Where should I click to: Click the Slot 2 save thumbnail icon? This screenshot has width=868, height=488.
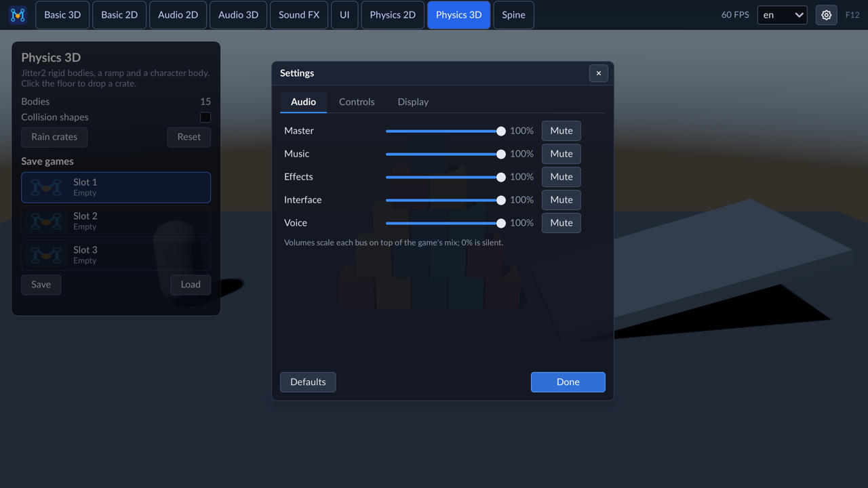pyautogui.click(x=46, y=221)
